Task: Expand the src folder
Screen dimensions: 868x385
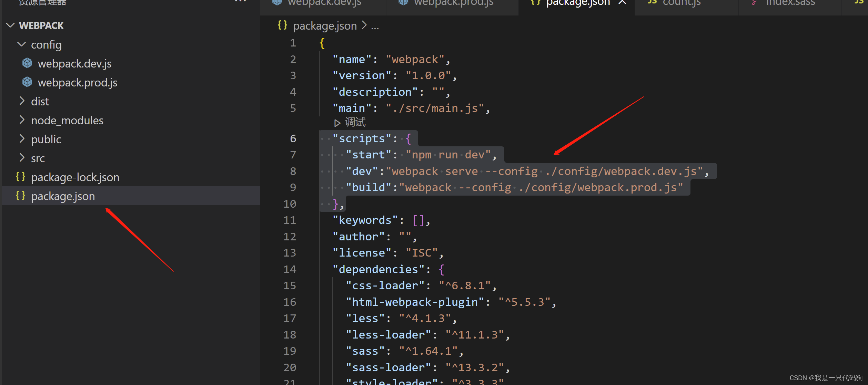Action: [22, 158]
